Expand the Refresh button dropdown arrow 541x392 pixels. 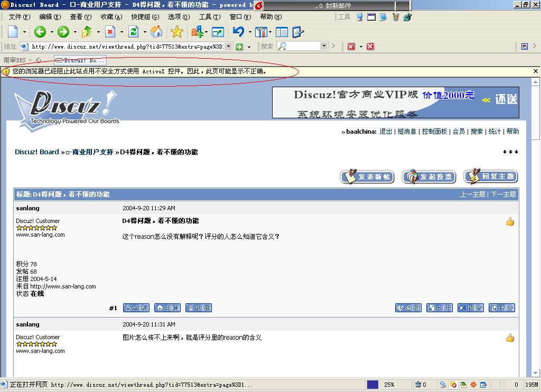pyautogui.click(x=145, y=32)
